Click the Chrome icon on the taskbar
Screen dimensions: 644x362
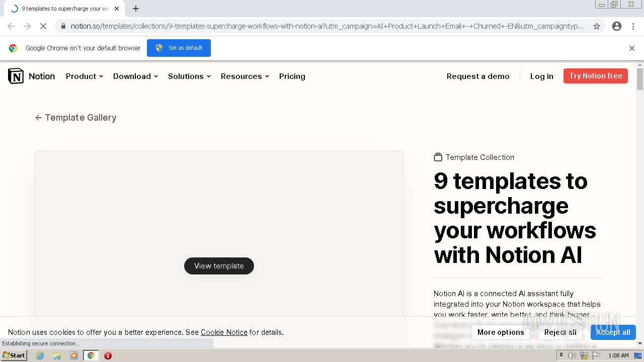(91, 355)
